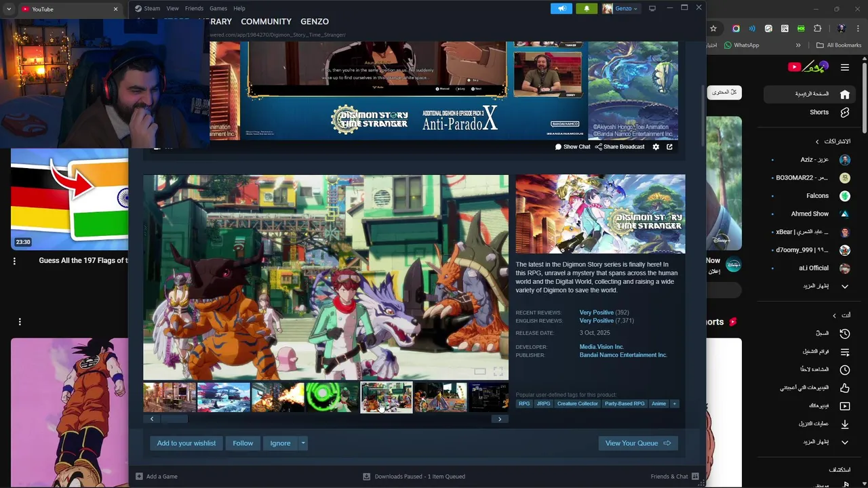Select the first screenshot thumbnail in strip
Image resolution: width=868 pixels, height=488 pixels.
tap(170, 397)
